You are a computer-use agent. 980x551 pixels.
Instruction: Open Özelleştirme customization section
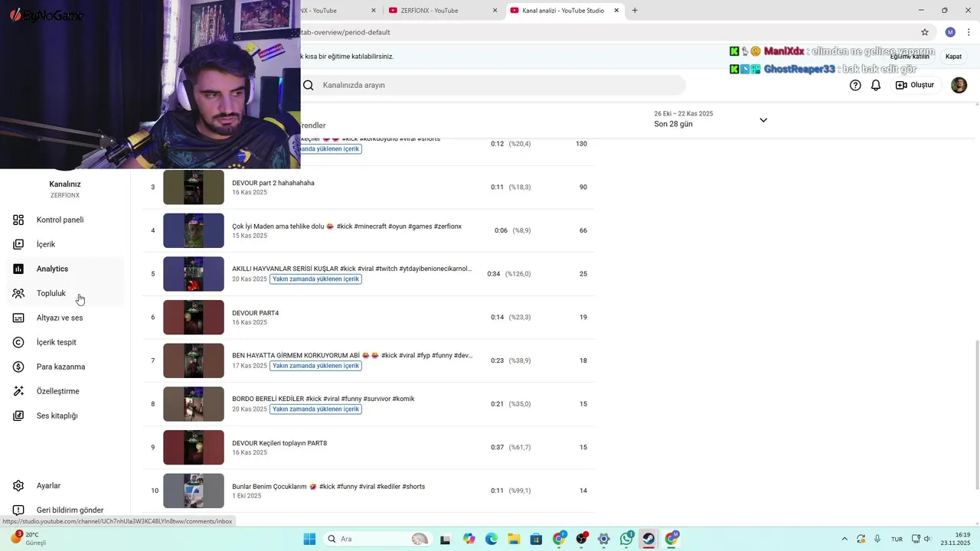pos(65,391)
